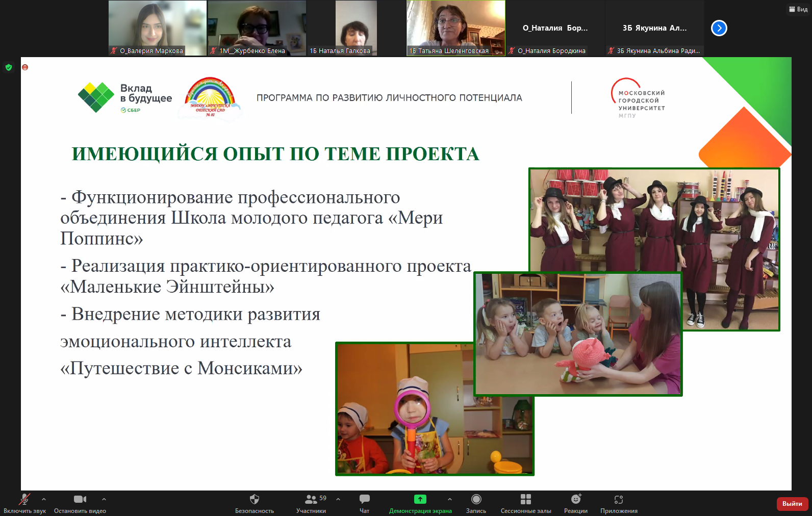This screenshot has height=516, width=812.
Task: Click the rainbow kindergarten logo
Action: coord(210,99)
